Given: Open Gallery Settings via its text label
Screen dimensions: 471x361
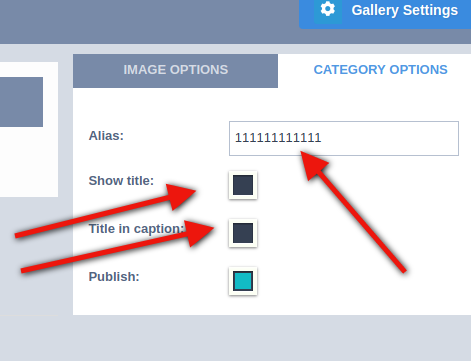Looking at the screenshot, I should 404,10.
